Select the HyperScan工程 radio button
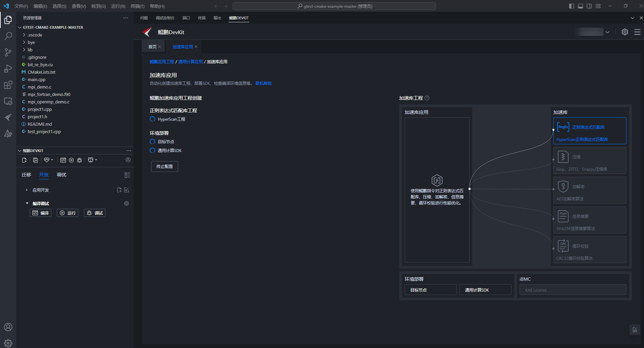The image size is (644, 348). [x=152, y=119]
